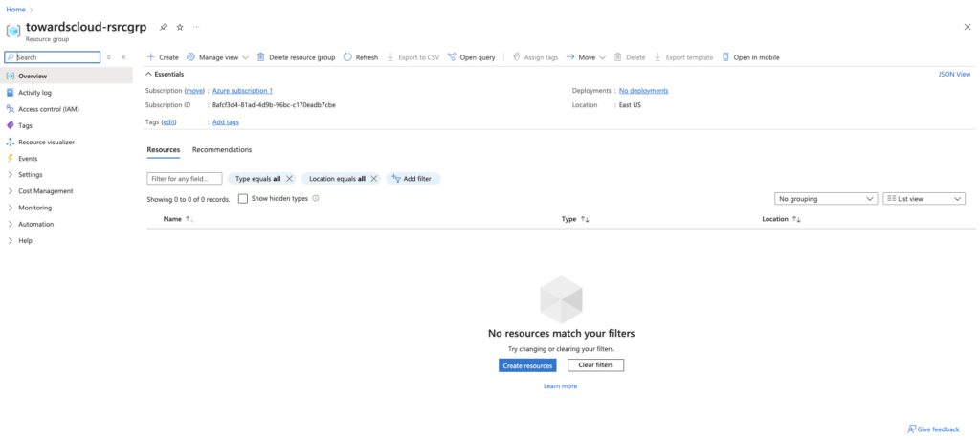Screen dimensions: 980x440
Task: Click Delete resource group
Action: pyautogui.click(x=297, y=57)
